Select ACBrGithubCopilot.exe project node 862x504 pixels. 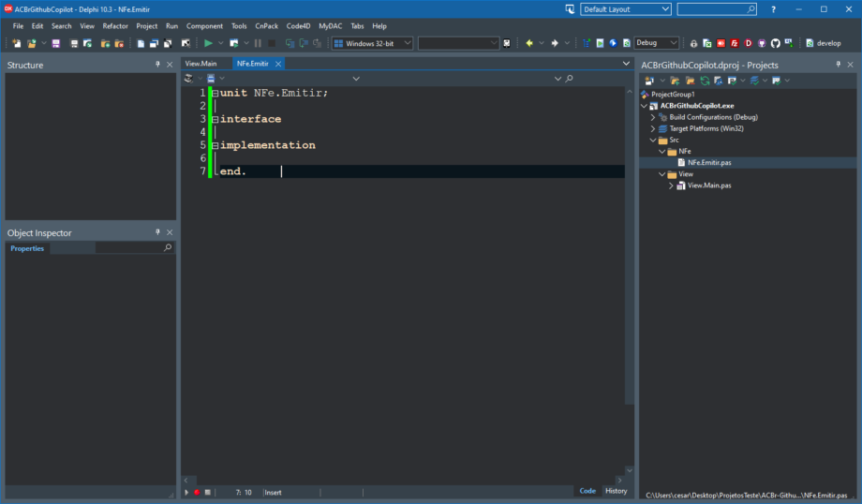click(696, 106)
